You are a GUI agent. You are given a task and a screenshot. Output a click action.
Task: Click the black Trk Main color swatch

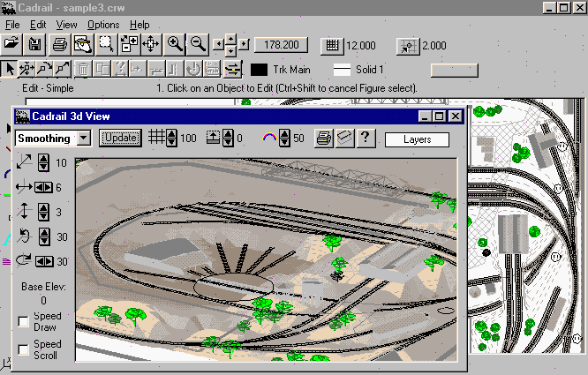click(x=259, y=70)
